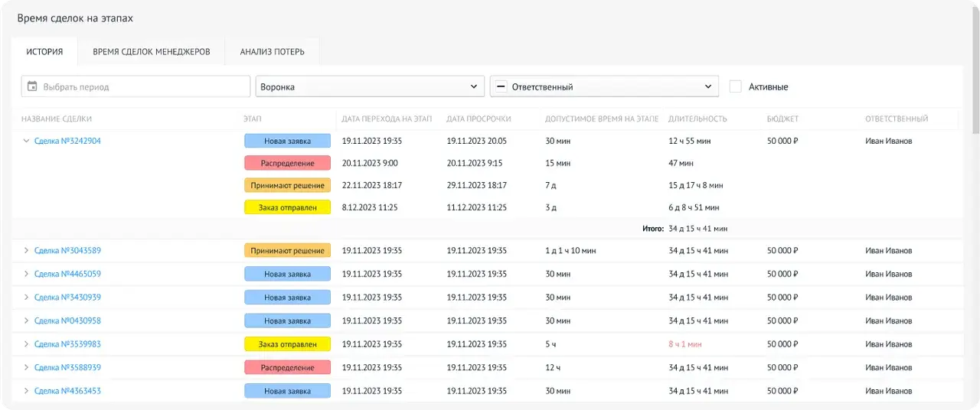
Task: Enable the Активные checkbox
Action: click(735, 86)
